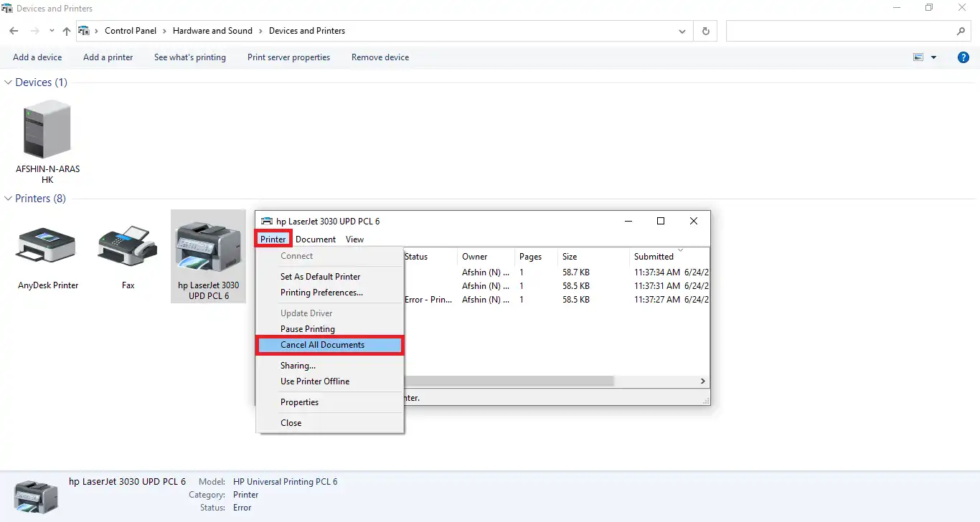Open the Help question mark icon
Image resolution: width=980 pixels, height=522 pixels.
pos(963,57)
